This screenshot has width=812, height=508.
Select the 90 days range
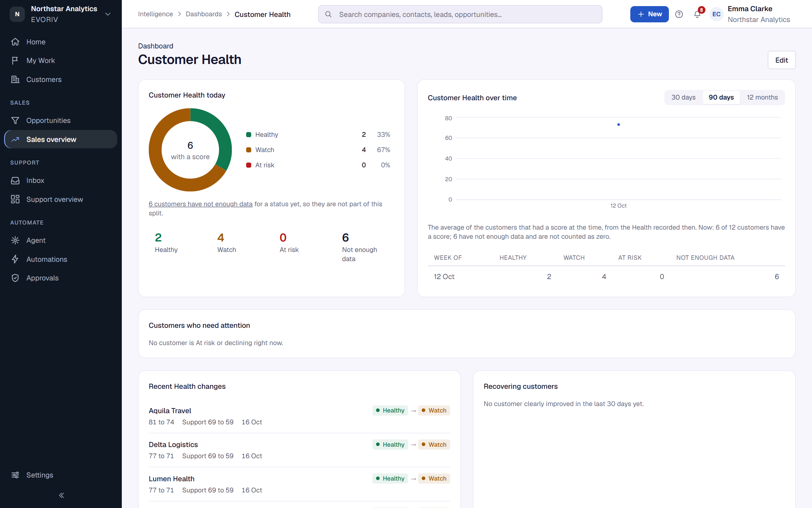pyautogui.click(x=721, y=98)
